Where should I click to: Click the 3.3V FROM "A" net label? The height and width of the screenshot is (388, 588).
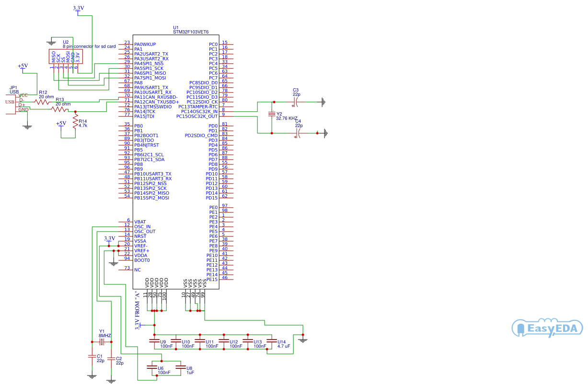(x=138, y=310)
